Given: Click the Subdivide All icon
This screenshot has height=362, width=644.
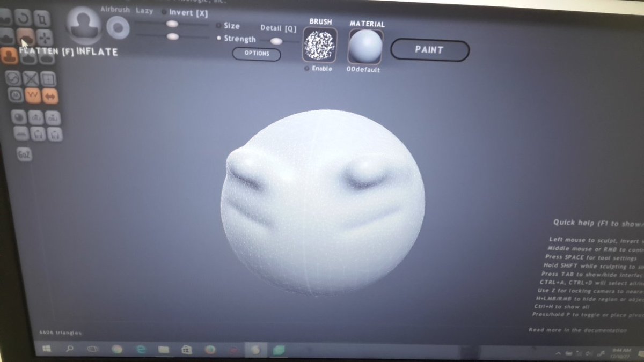Looking at the screenshot, I should (x=48, y=79).
